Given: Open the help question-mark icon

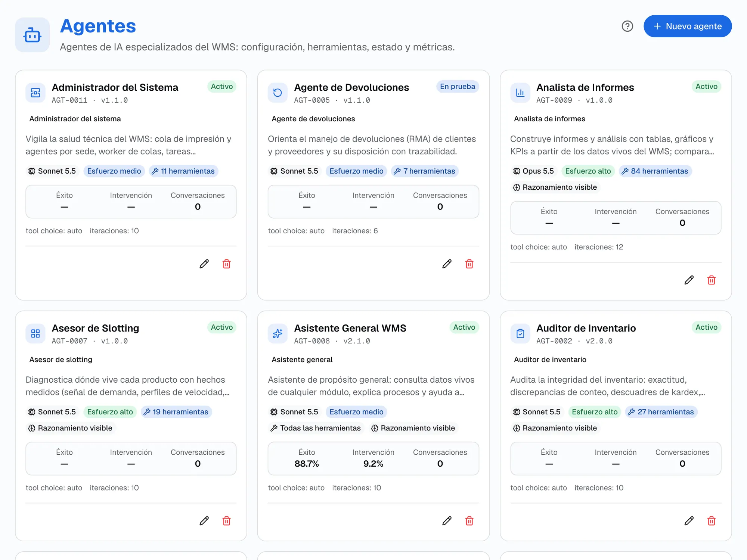Looking at the screenshot, I should 627,26.
